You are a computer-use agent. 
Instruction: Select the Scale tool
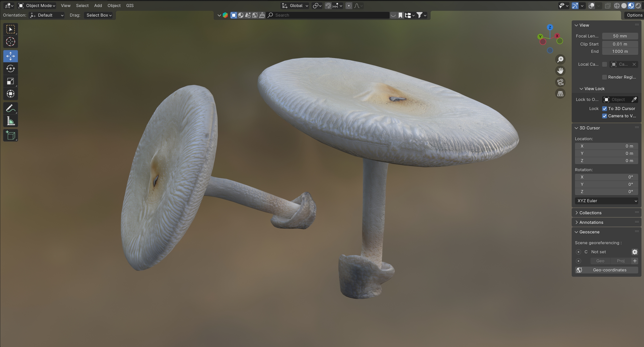point(10,81)
